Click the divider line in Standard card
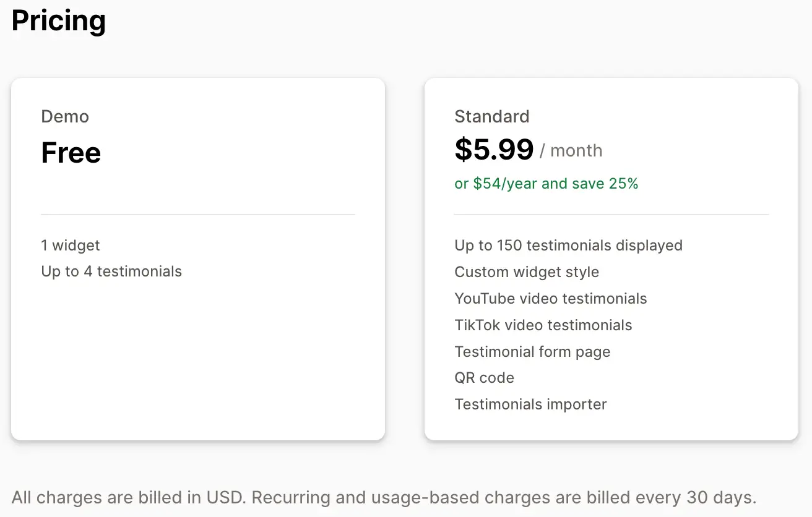Viewport: 812px width, 517px height. [611, 215]
